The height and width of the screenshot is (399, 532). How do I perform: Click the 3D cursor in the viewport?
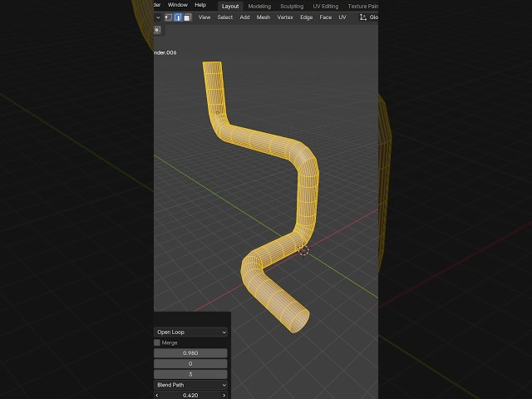tap(303, 251)
